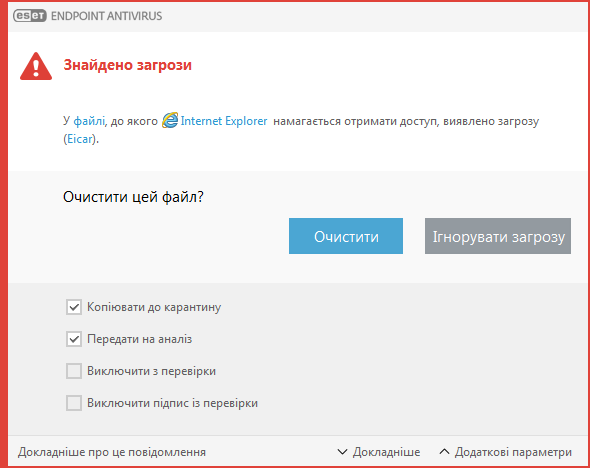Open the Eicar threat link
This screenshot has height=468, width=590.
coord(80,139)
